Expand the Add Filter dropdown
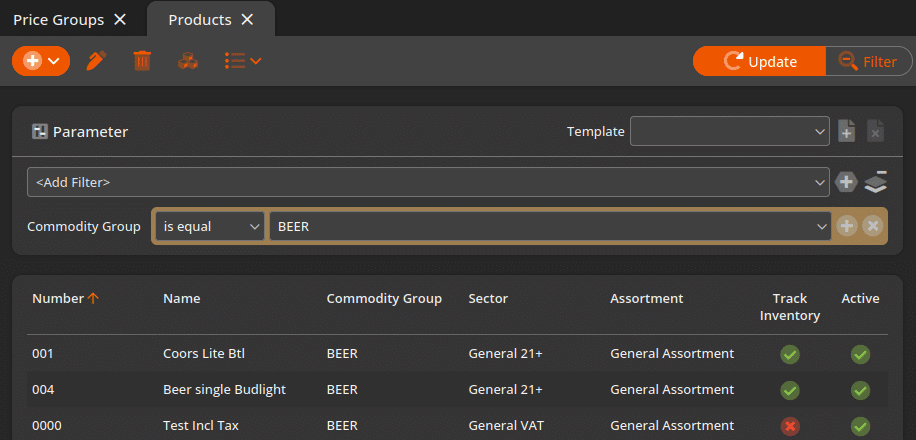 point(428,182)
